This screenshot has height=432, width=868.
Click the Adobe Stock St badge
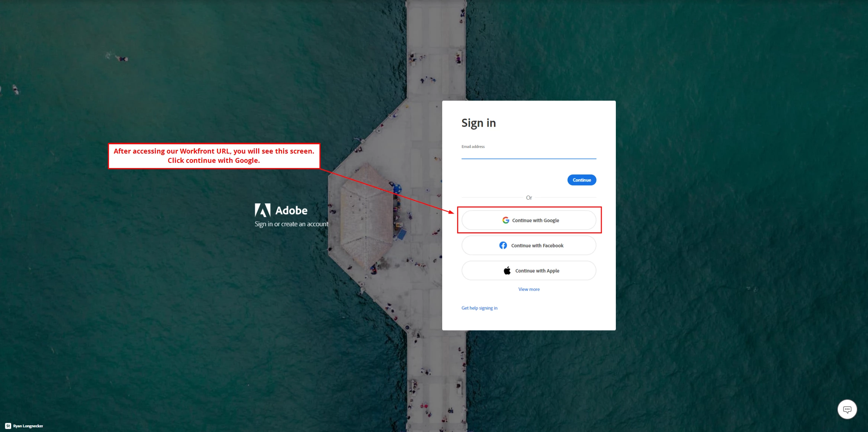tap(8, 426)
